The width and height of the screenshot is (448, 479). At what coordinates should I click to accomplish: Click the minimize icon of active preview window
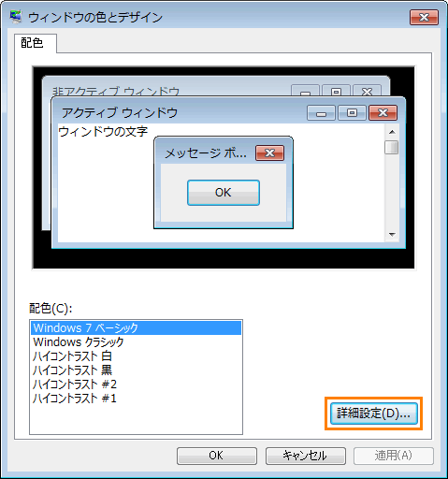point(321,113)
